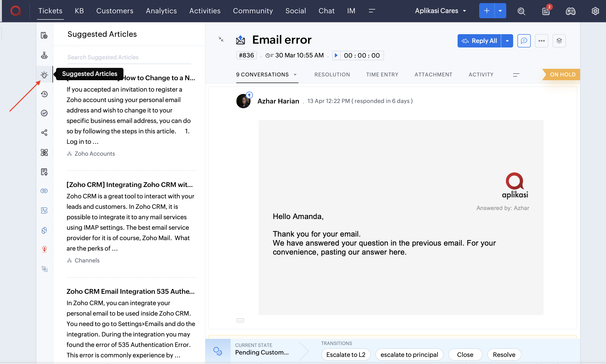606x364 pixels.
Task: Click escalate to principal transition
Action: [409, 355]
